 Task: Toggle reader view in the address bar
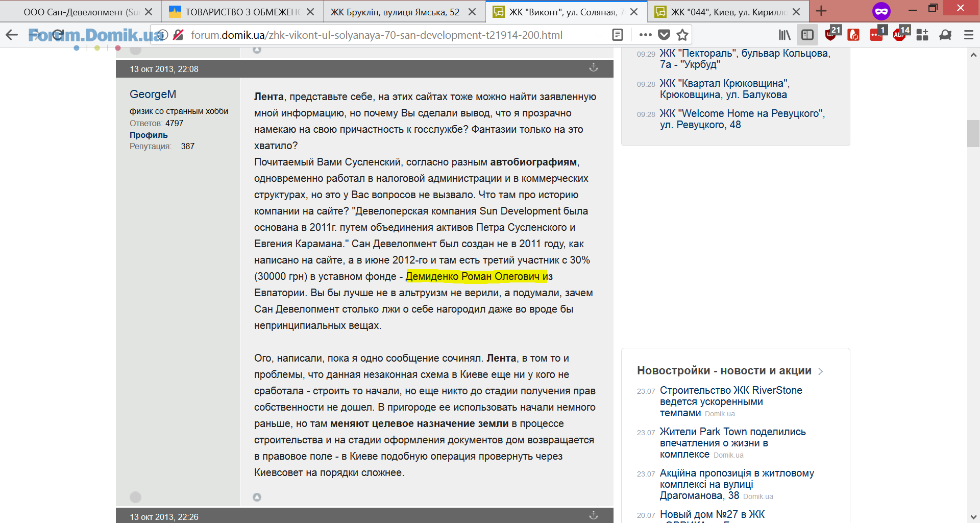[618, 35]
